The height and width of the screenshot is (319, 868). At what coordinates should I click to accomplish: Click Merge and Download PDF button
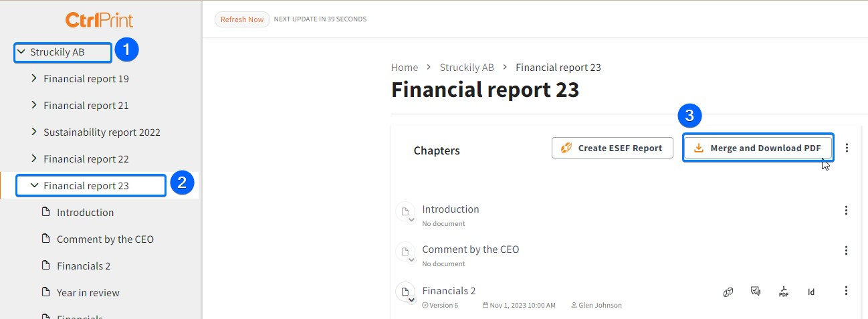[x=758, y=148]
